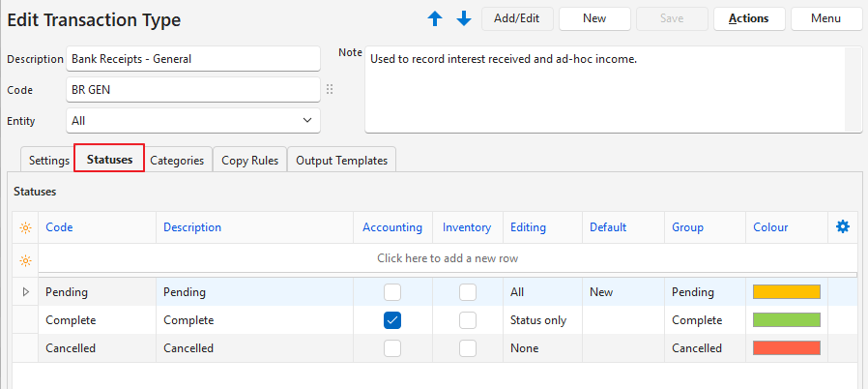The height and width of the screenshot is (389, 868).
Task: Open the Actions menu button
Action: tap(748, 18)
